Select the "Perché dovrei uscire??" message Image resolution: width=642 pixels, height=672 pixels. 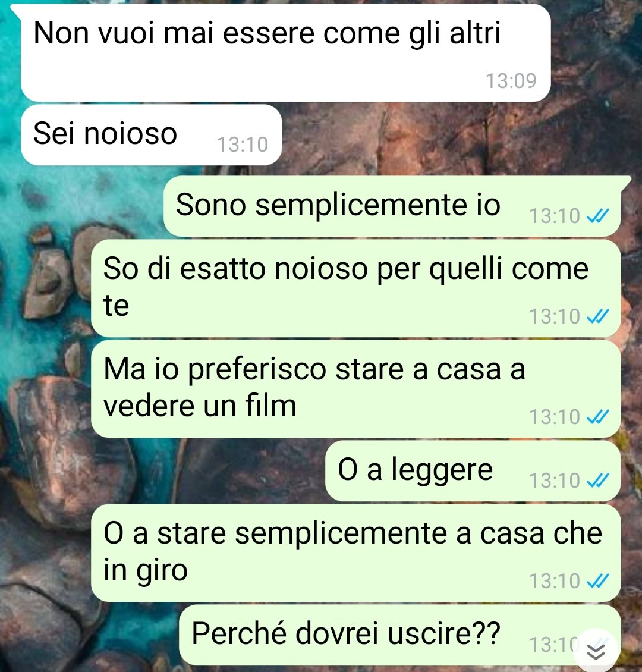[x=400, y=635]
